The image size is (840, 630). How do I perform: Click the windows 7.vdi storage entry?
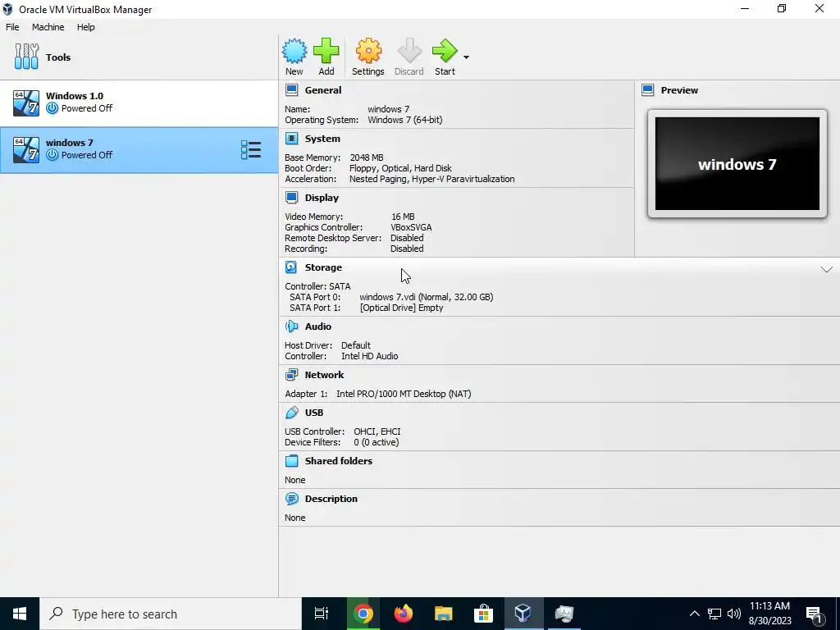(427, 297)
